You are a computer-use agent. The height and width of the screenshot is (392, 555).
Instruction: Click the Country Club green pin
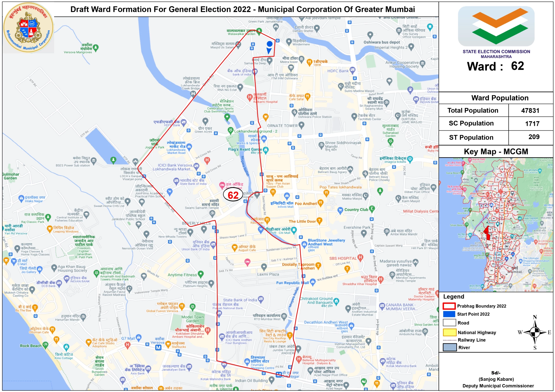(x=372, y=208)
